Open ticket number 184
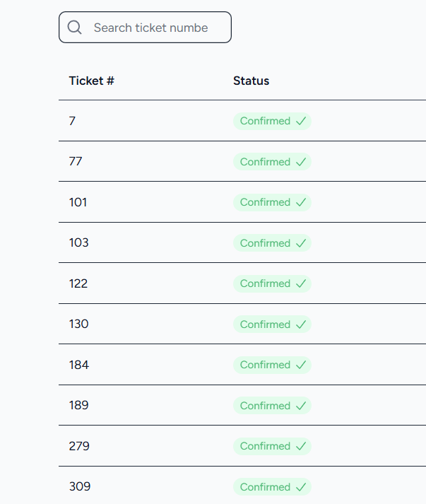The height and width of the screenshot is (504, 426). pyautogui.click(x=78, y=365)
